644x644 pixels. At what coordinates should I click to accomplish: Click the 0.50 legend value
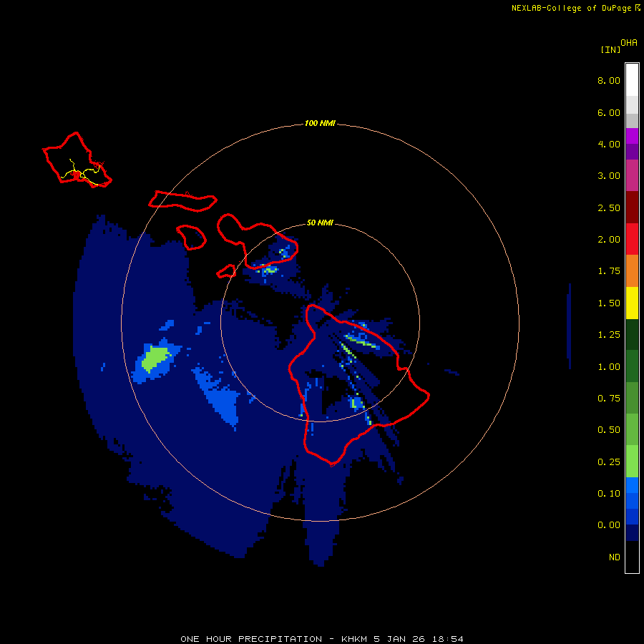[x=609, y=430]
